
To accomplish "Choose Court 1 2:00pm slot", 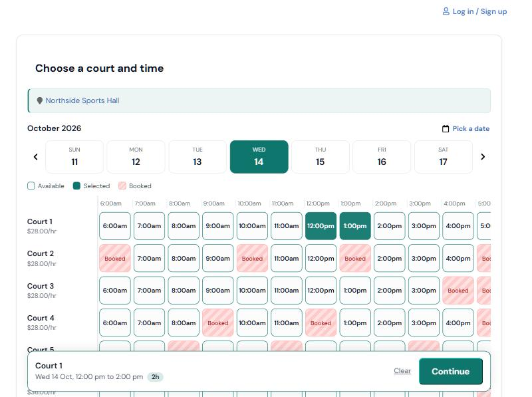I will pyautogui.click(x=390, y=226).
